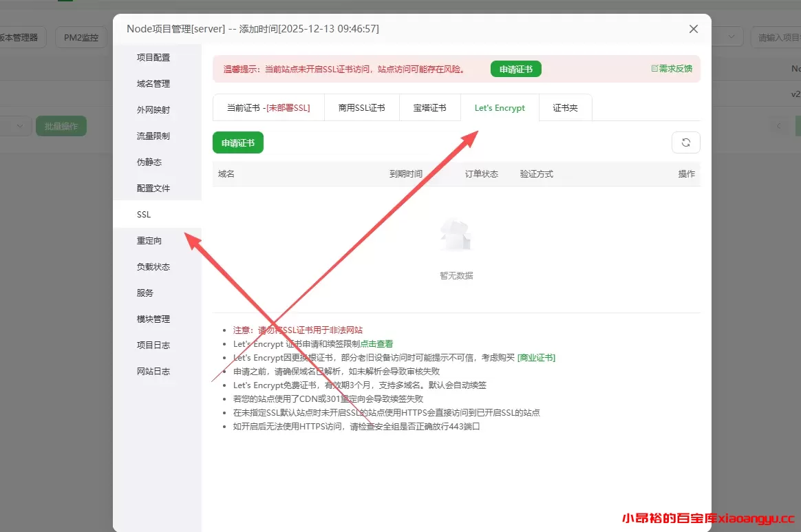Click the 请输入项目 search input field
This screenshot has width=801, height=532.
pyautogui.click(x=776, y=37)
